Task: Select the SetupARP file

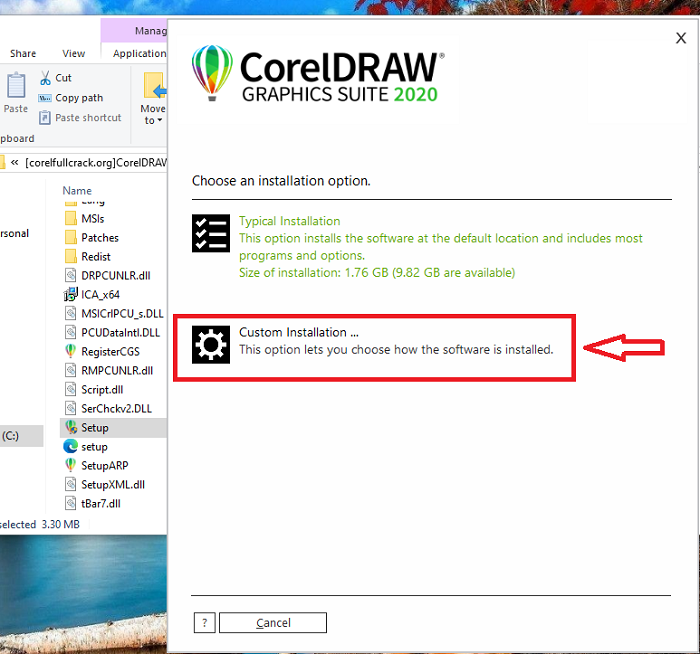Action: coord(104,465)
